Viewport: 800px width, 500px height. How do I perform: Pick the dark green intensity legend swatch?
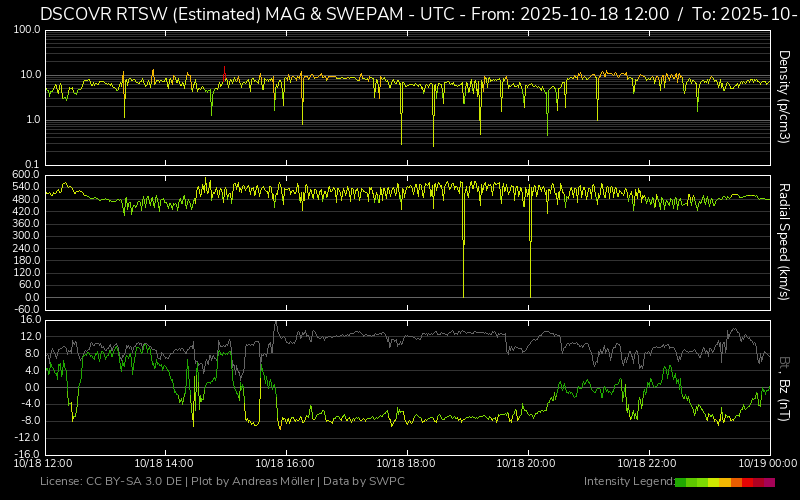coord(681,482)
